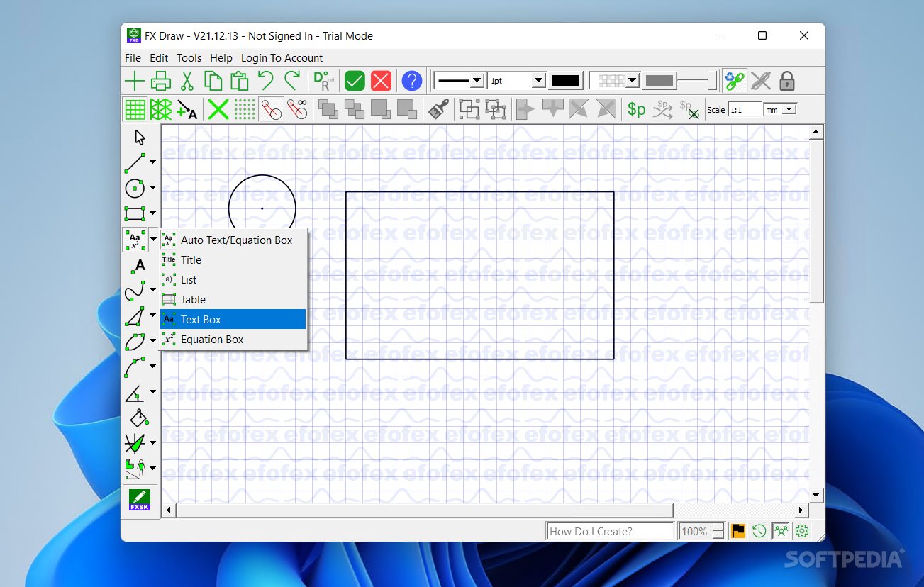Toggle the red pin circle button
The width and height of the screenshot is (924, 587).
click(x=271, y=109)
